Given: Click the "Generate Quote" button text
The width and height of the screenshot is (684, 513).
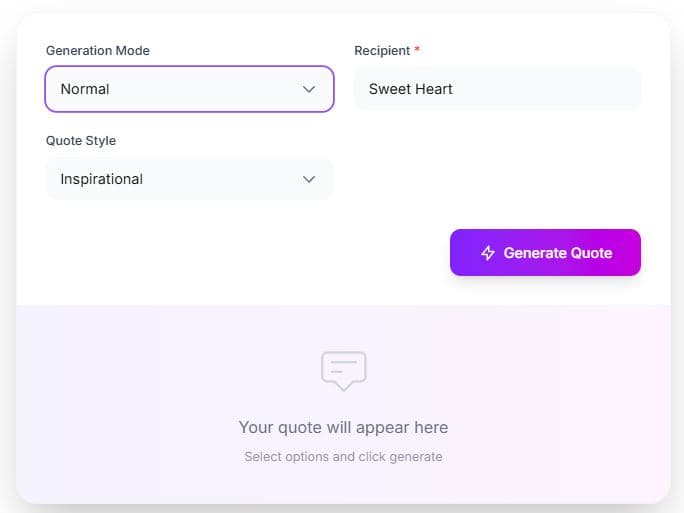Looking at the screenshot, I should (x=557, y=253).
